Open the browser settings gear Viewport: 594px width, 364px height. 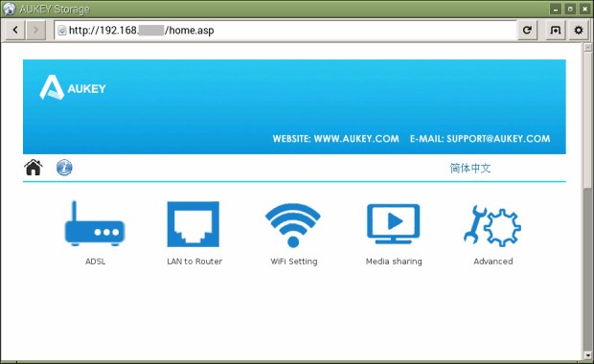[579, 30]
